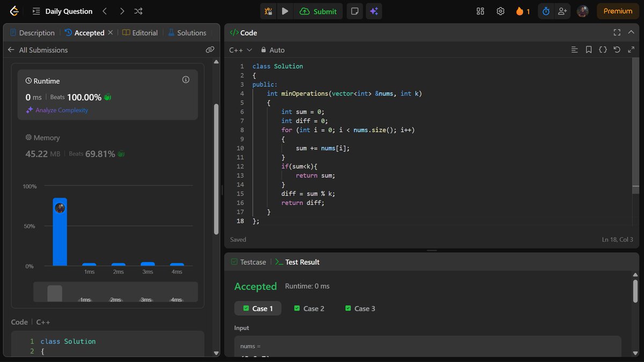Select the Test Result tab
The width and height of the screenshot is (644, 362).
(297, 262)
